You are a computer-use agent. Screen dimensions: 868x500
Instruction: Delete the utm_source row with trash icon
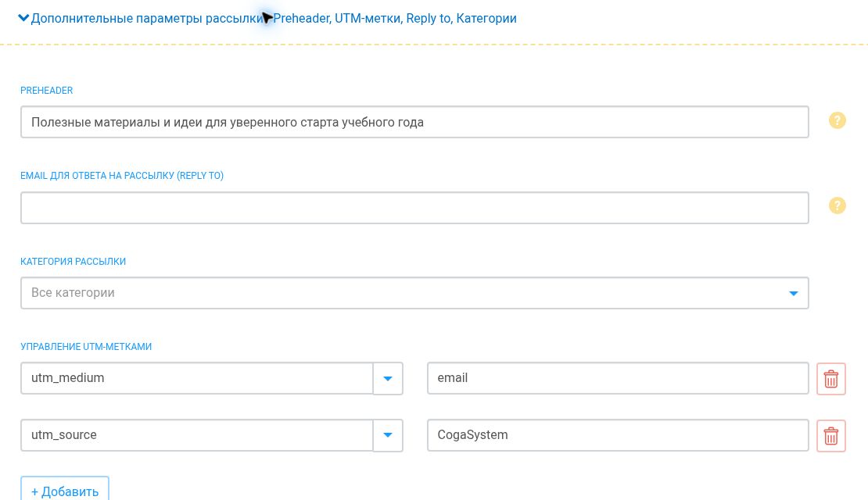(x=831, y=436)
